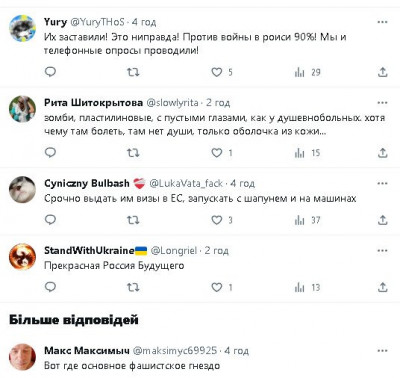Image resolution: width=400 pixels, height=378 pixels.
Task: Open more options on StandWithUkraine tweet
Action: click(382, 251)
